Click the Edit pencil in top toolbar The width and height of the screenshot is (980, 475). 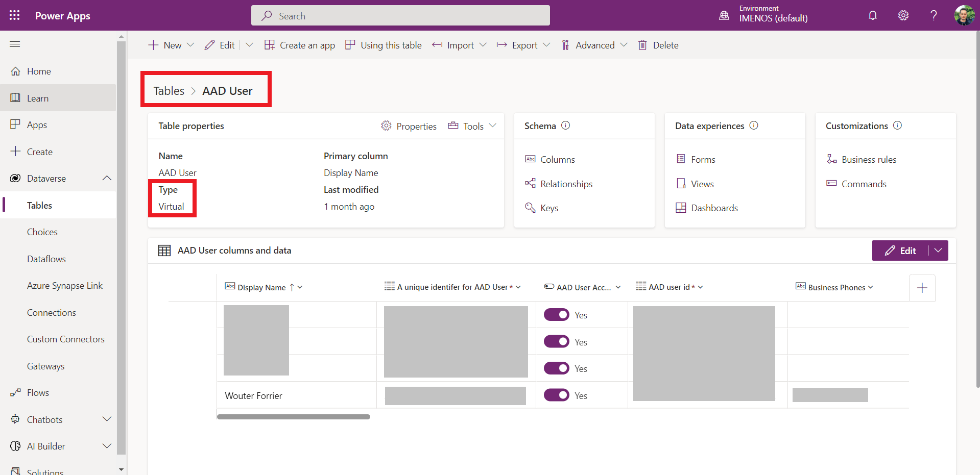tap(220, 45)
